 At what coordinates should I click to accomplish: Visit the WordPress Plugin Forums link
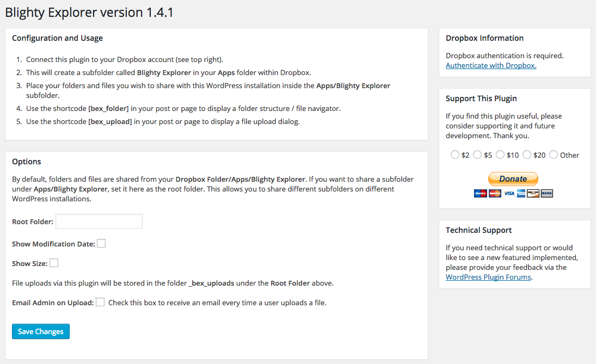coord(488,277)
